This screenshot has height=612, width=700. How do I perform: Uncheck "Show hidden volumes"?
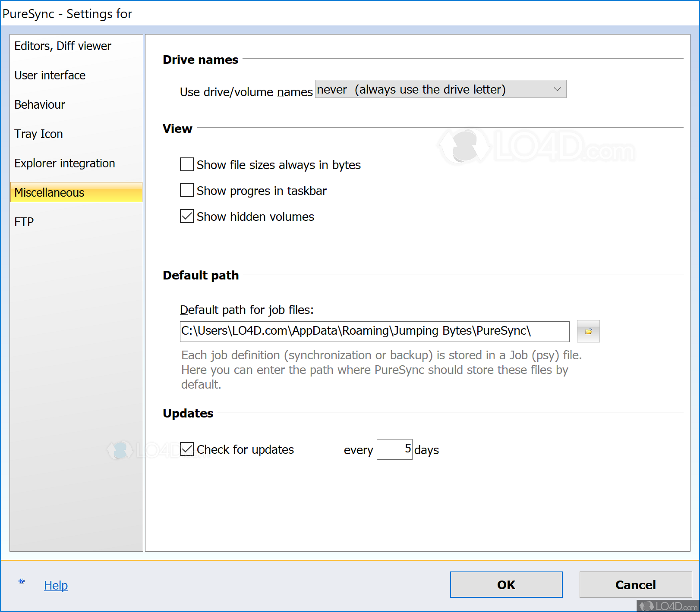pyautogui.click(x=186, y=216)
